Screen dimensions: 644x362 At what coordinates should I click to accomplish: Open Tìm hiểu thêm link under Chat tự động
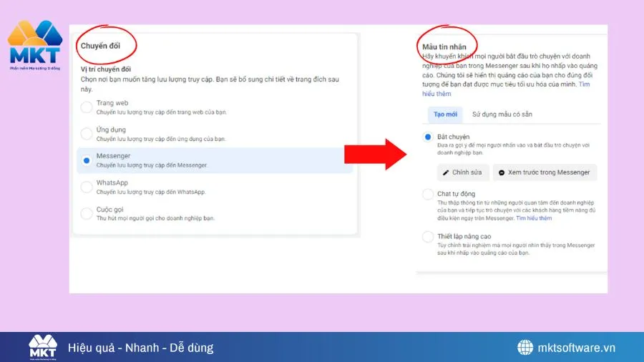[x=534, y=218]
